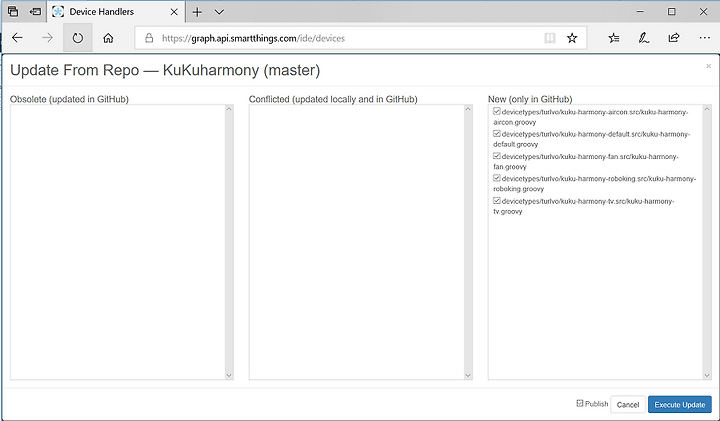Image resolution: width=720 pixels, height=421 pixels.
Task: Click the Obsolete (updated in GitHub) label
Action: pos(69,99)
